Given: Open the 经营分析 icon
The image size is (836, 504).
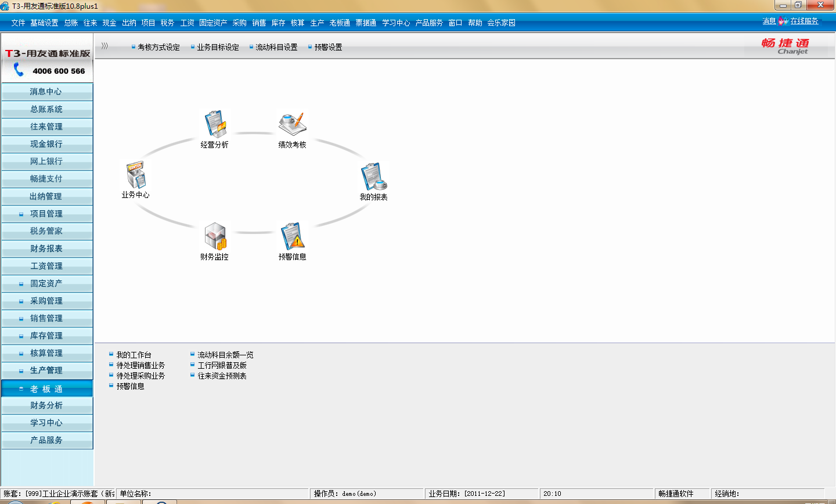Looking at the screenshot, I should tap(215, 124).
